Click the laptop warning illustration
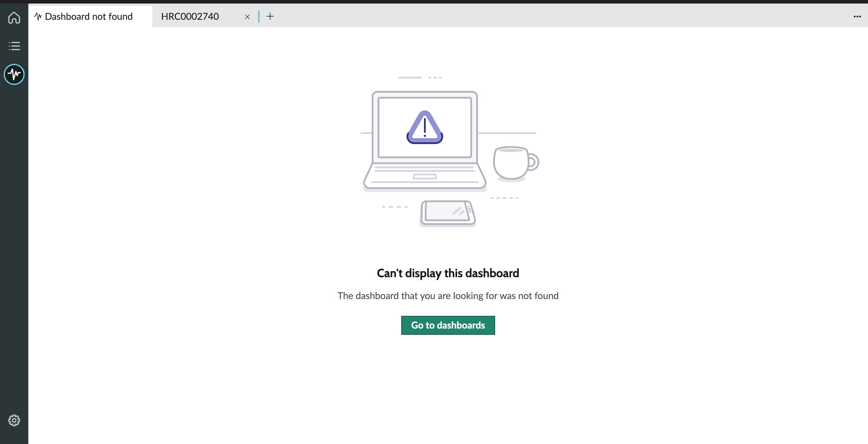Viewport: 868px width, 444px height. (x=424, y=141)
